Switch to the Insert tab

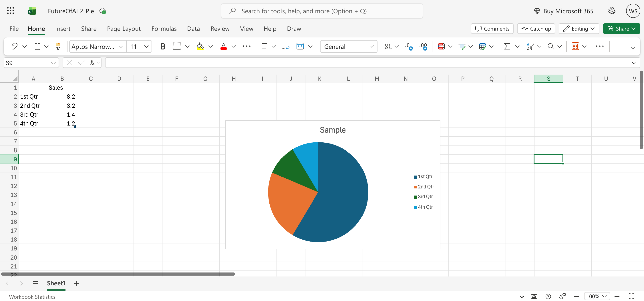[x=63, y=29]
